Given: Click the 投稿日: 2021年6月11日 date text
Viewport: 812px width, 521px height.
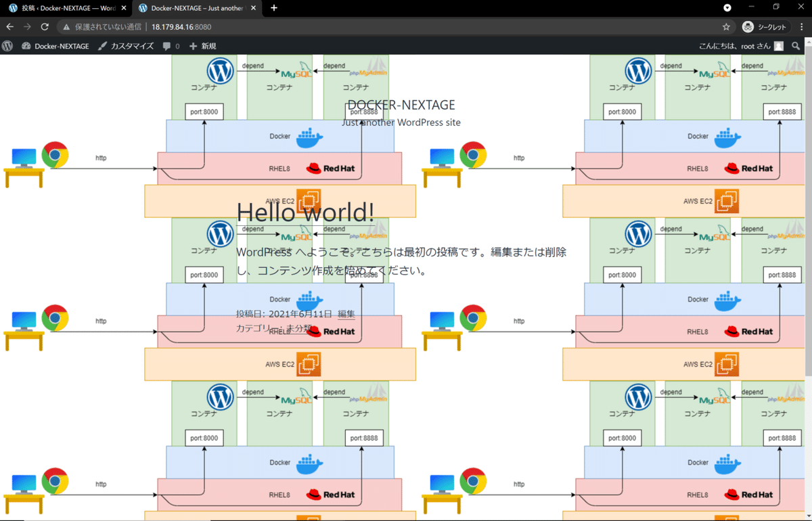Looking at the screenshot, I should point(284,314).
